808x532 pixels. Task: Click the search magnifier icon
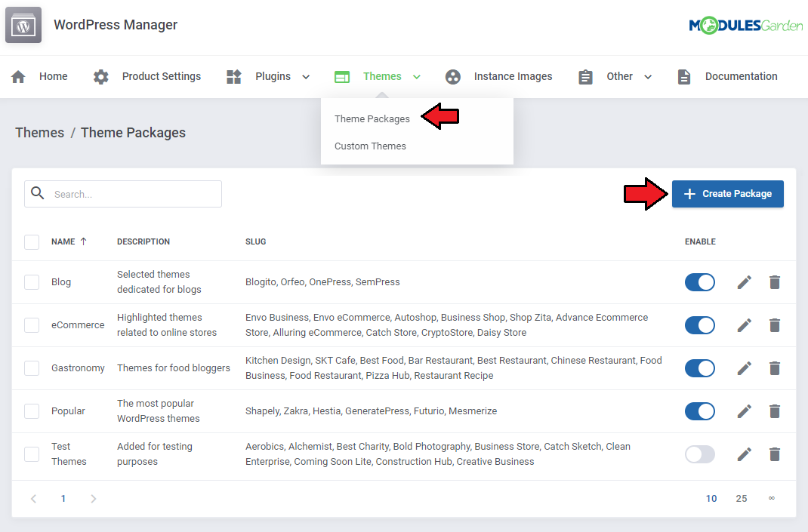[38, 193]
